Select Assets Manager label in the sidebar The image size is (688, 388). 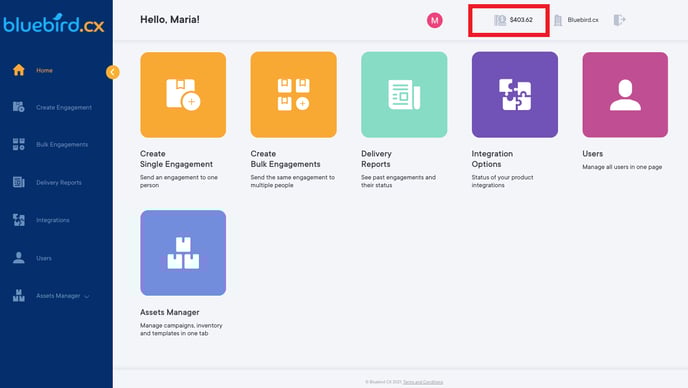[58, 296]
